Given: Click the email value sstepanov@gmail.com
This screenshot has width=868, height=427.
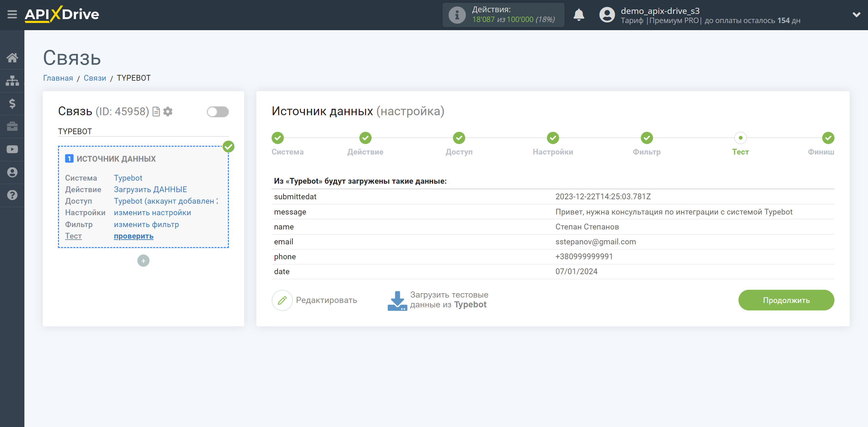Looking at the screenshot, I should pos(595,242).
